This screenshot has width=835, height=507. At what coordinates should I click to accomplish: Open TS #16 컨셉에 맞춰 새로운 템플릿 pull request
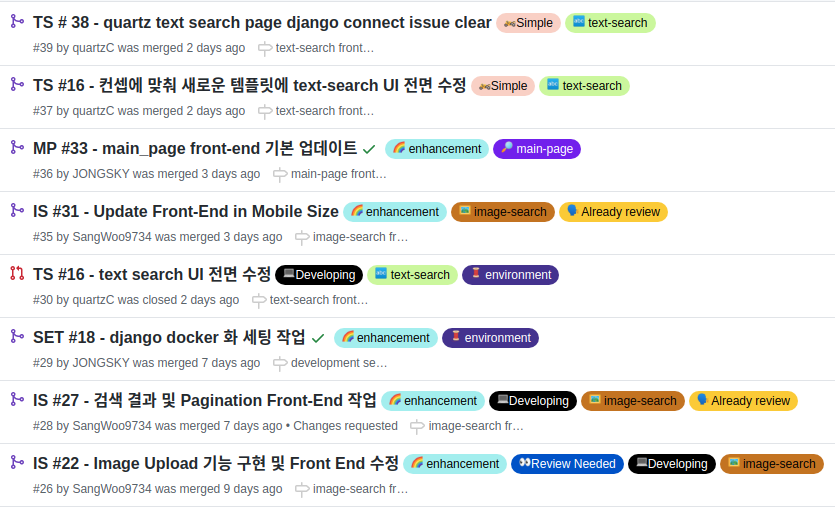[x=249, y=85]
